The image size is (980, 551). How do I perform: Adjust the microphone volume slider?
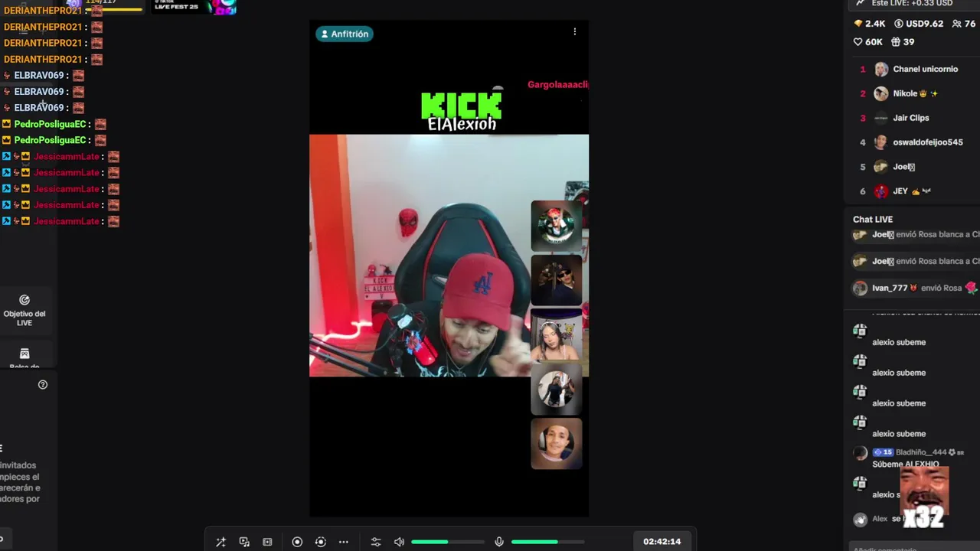click(x=547, y=542)
